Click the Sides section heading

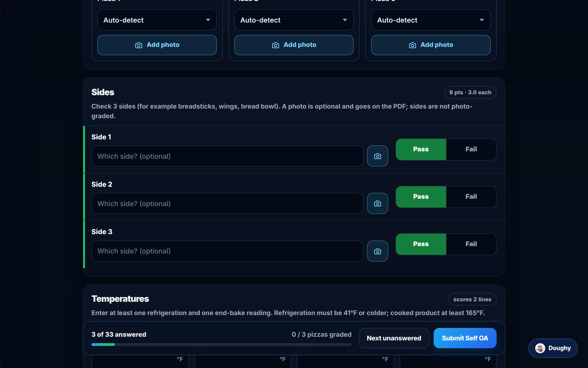[103, 92]
